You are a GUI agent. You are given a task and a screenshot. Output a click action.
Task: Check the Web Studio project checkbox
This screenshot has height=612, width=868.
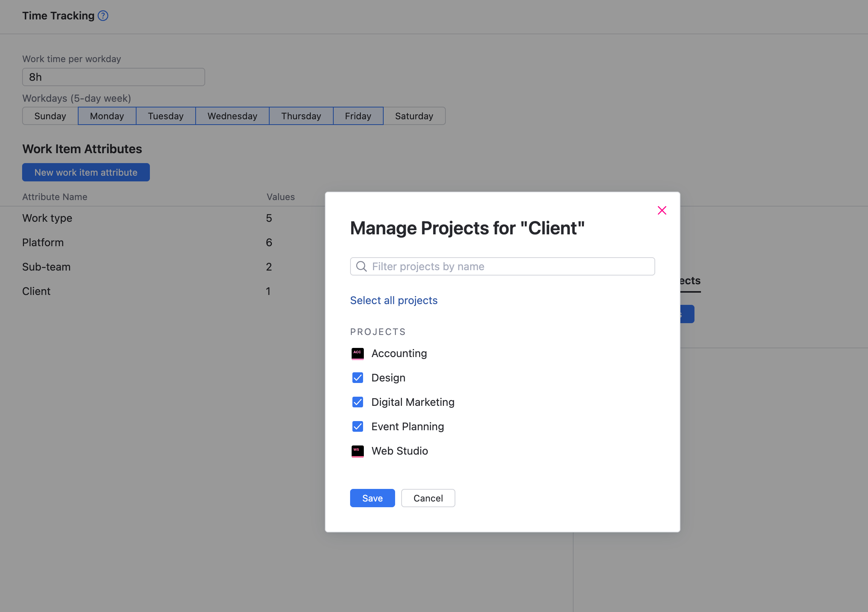coord(357,451)
